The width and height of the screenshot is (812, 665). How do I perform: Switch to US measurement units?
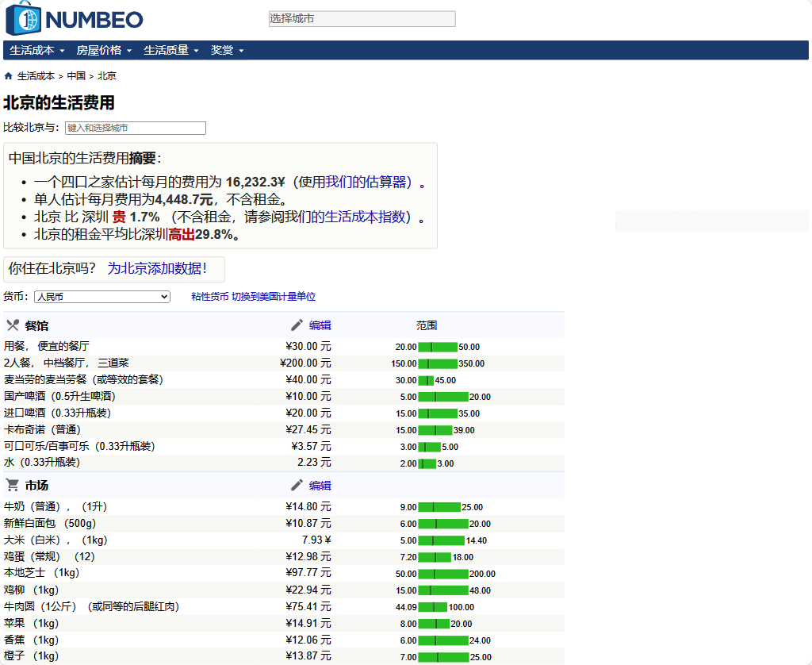click(274, 297)
